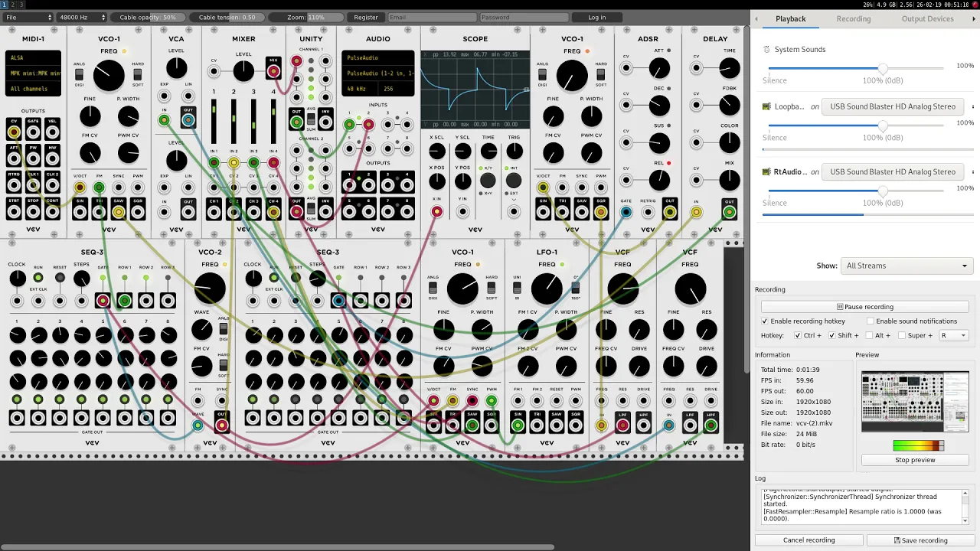
Task: Click the MIDI-1 CV output jack
Action: tap(14, 132)
